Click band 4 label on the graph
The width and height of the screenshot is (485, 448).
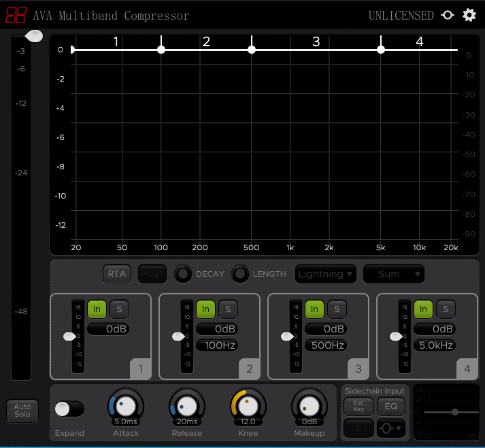pyautogui.click(x=420, y=41)
